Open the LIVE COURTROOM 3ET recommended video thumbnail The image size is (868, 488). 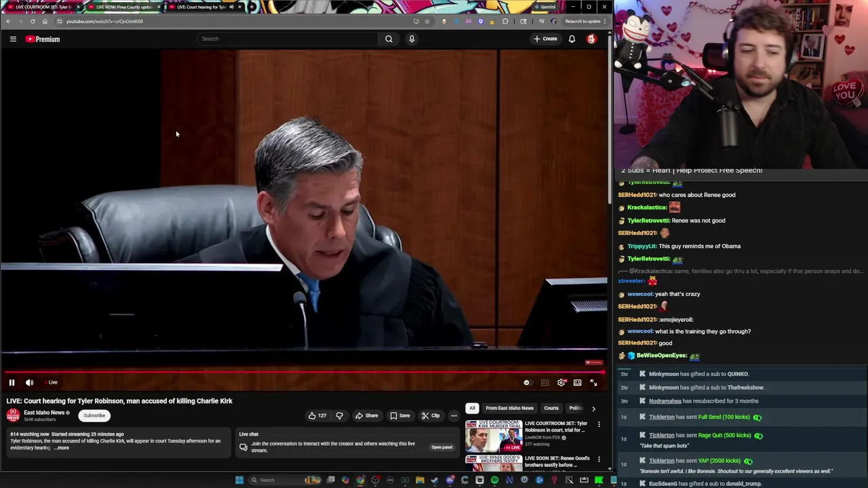[493, 436]
